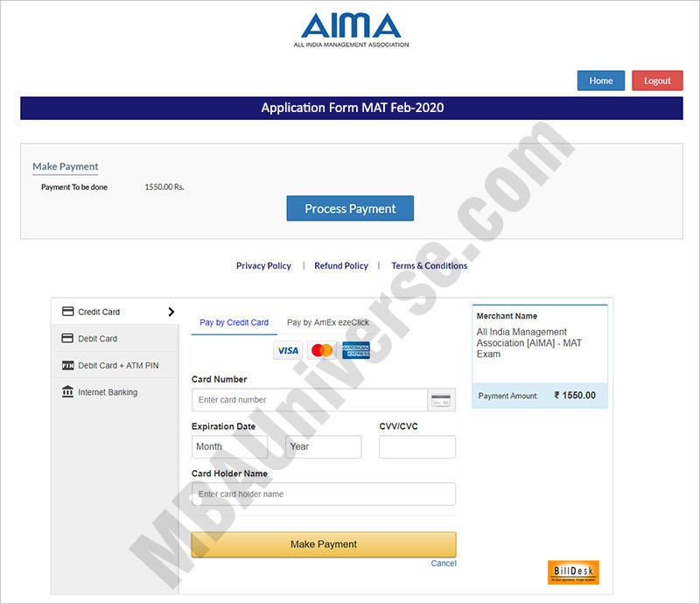
Task: Click the Process Payment button
Action: point(350,208)
